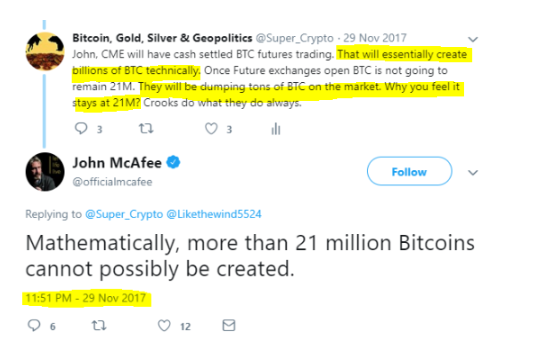This screenshot has width=554, height=363.
Task: Open McAfee tweet options chevron
Action: click(x=473, y=172)
